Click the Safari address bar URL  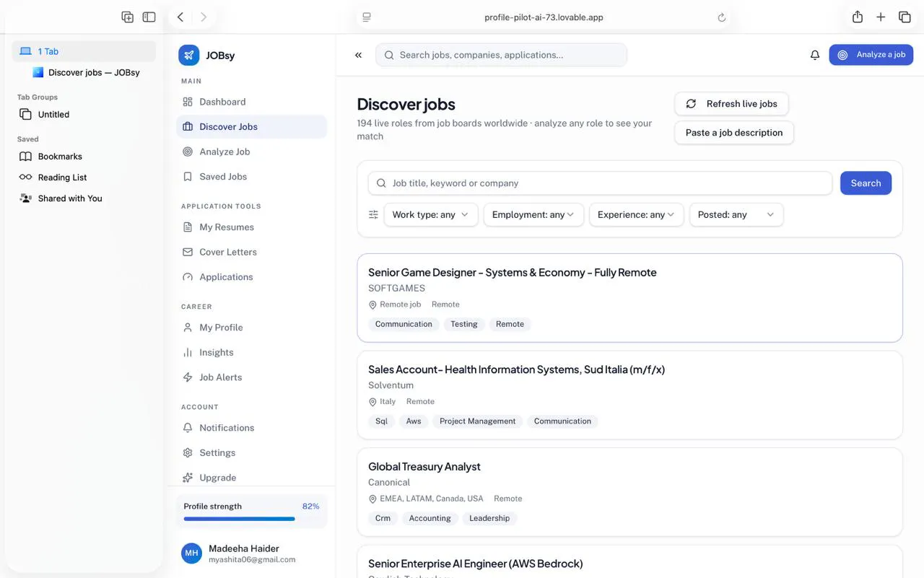coord(544,17)
